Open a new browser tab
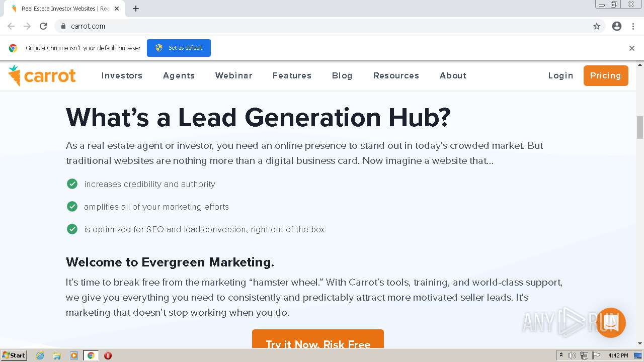 point(136,9)
